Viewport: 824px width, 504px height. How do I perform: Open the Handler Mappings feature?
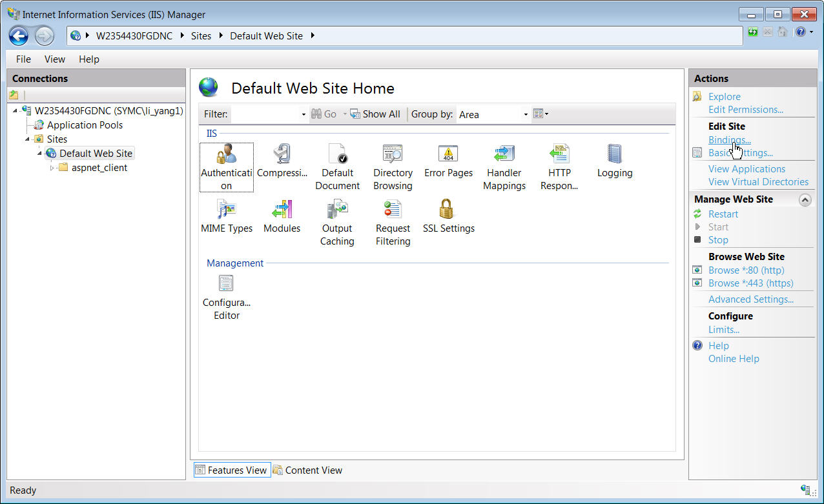pos(504,156)
